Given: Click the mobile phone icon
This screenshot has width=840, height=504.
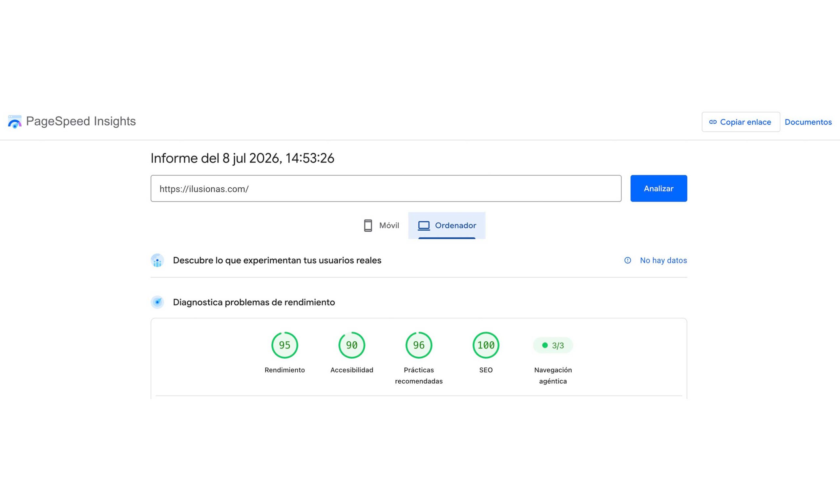Looking at the screenshot, I should [368, 225].
